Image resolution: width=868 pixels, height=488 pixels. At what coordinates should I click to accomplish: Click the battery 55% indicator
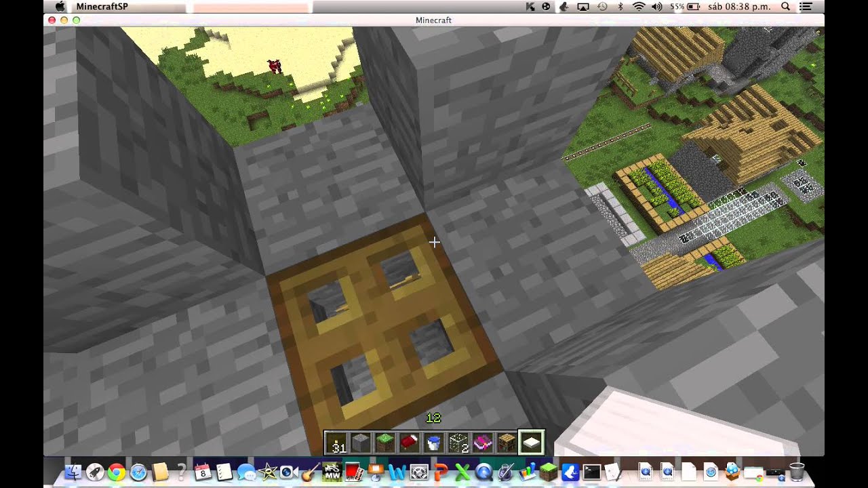pyautogui.click(x=684, y=6)
